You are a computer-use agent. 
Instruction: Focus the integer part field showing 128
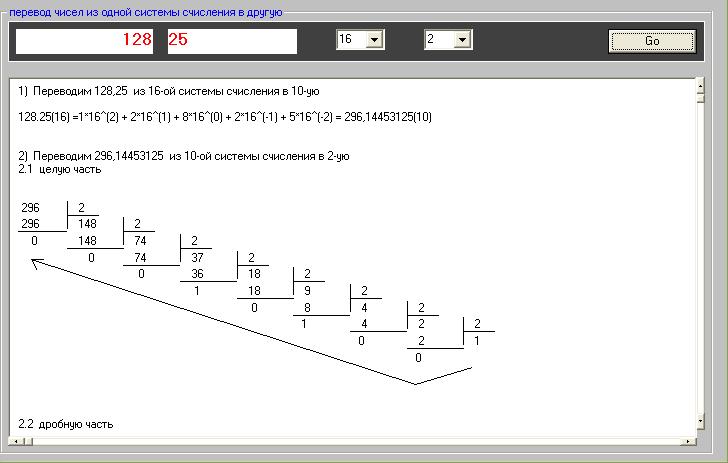click(84, 41)
